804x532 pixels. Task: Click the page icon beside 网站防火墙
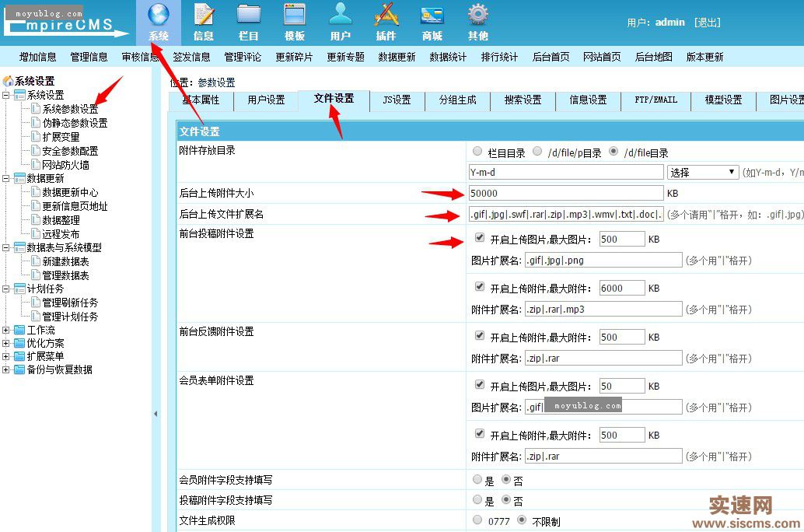[36, 164]
